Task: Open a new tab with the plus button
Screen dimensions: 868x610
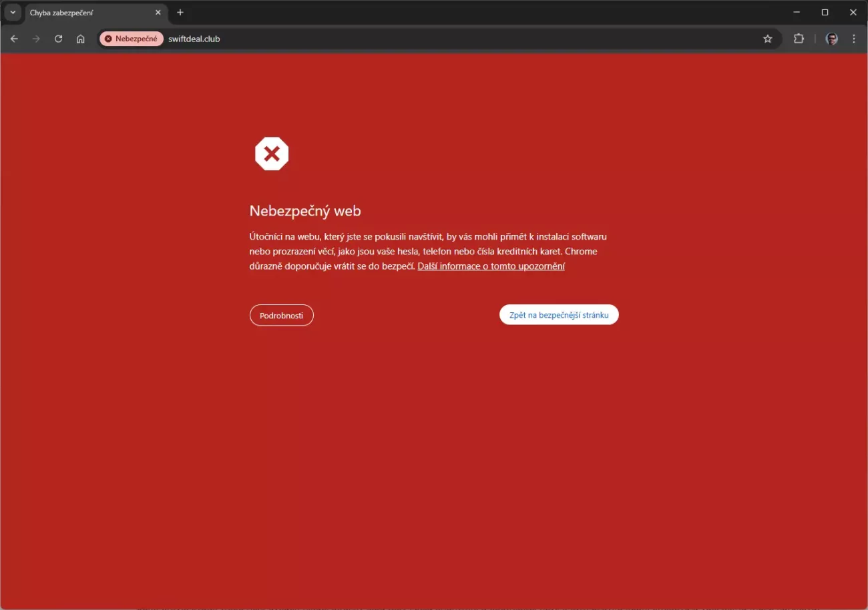Action: 180,13
